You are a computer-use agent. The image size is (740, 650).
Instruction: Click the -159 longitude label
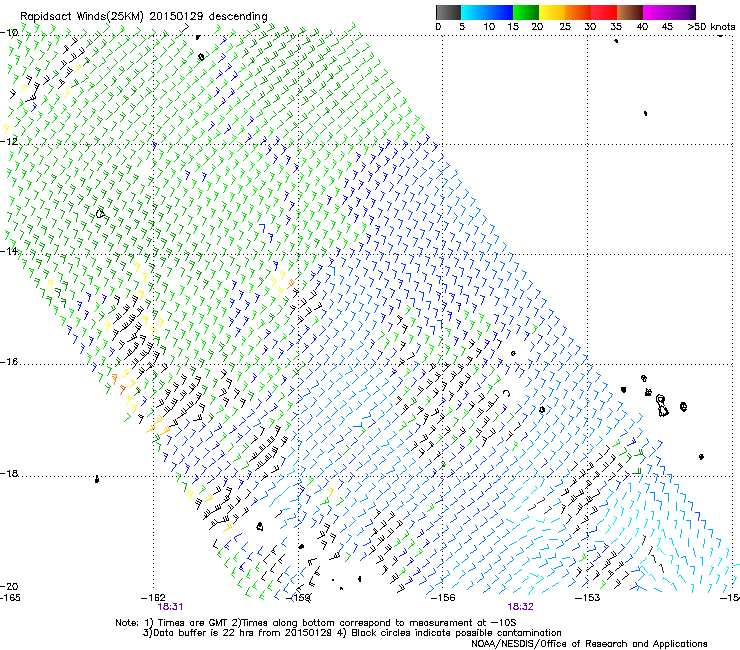299,598
